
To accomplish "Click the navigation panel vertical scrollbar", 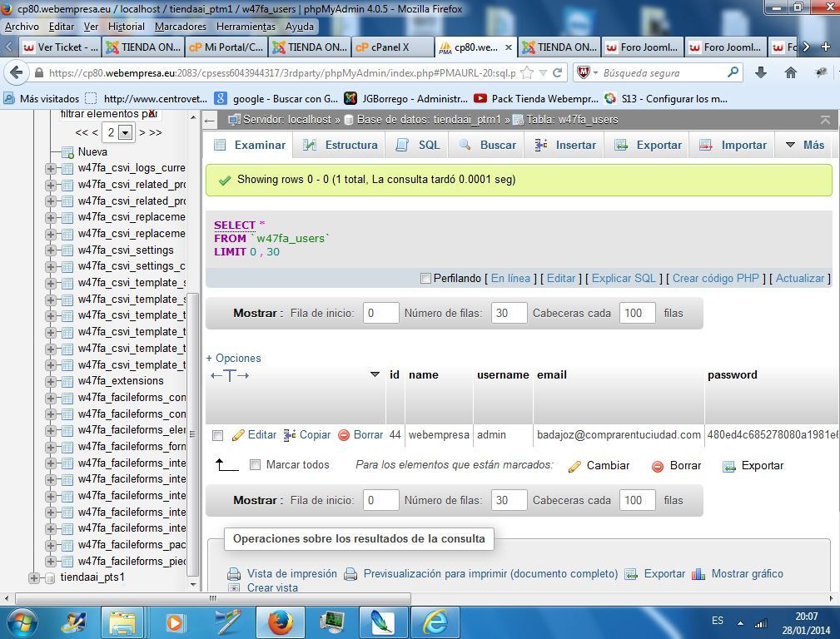I will point(193,433).
